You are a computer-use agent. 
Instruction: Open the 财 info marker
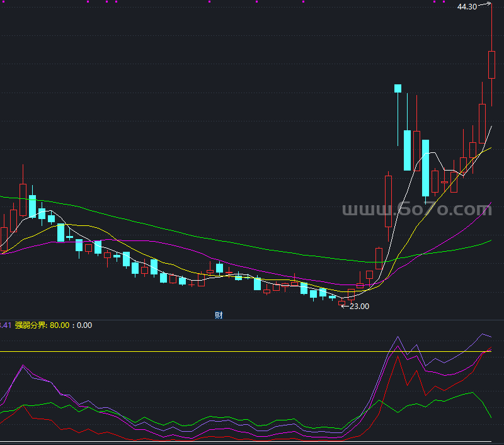coord(219,315)
